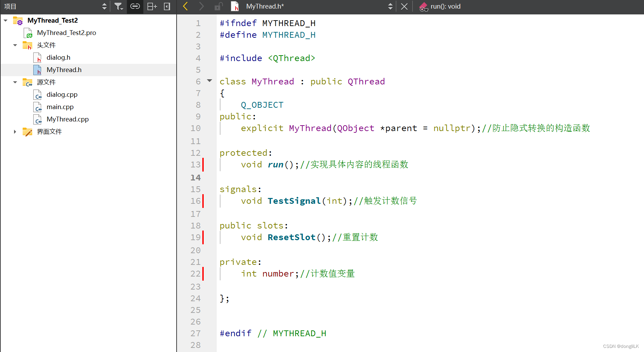This screenshot has height=352, width=644.
Task: Click the explicit keyword on line 10
Action: pos(262,128)
